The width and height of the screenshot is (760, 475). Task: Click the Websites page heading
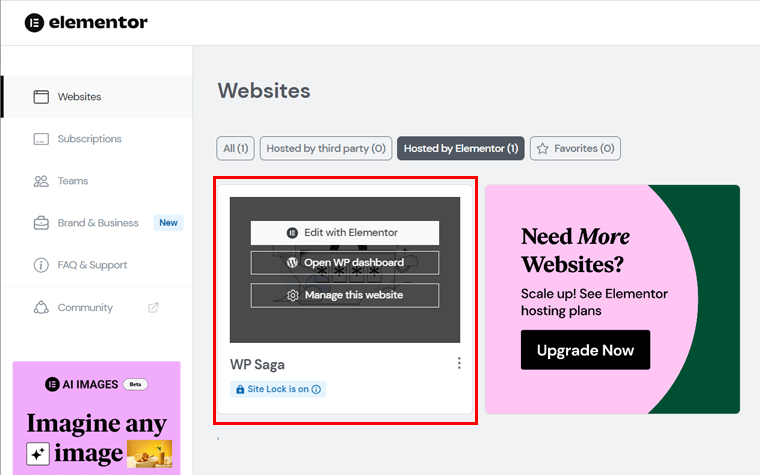(x=264, y=91)
